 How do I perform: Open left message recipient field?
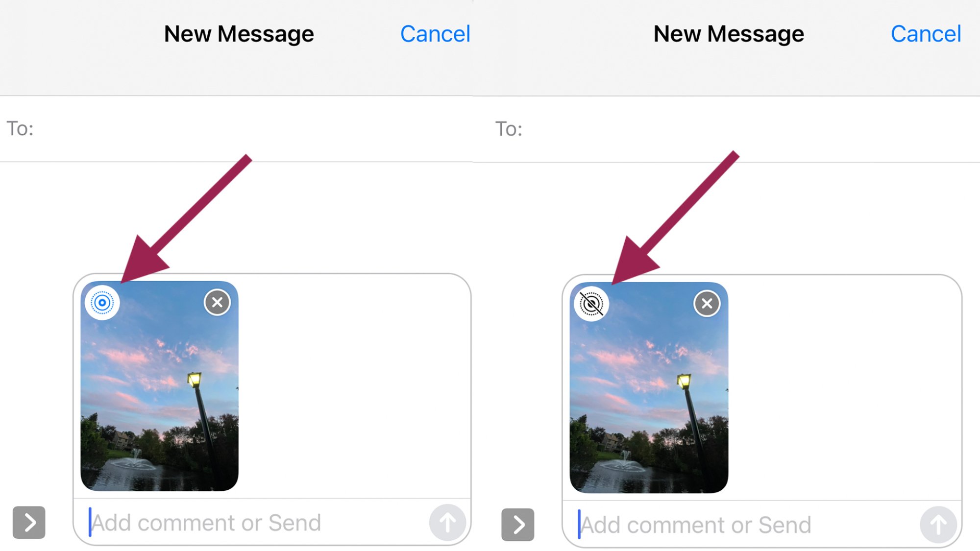(245, 128)
